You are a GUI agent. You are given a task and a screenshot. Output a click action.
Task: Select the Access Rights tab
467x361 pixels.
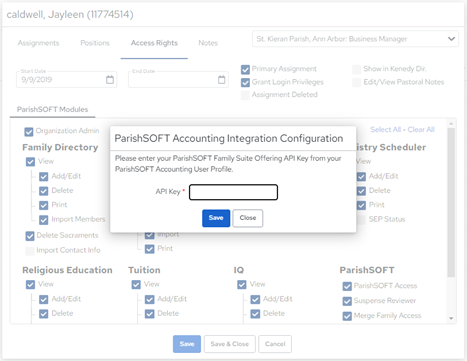click(154, 43)
